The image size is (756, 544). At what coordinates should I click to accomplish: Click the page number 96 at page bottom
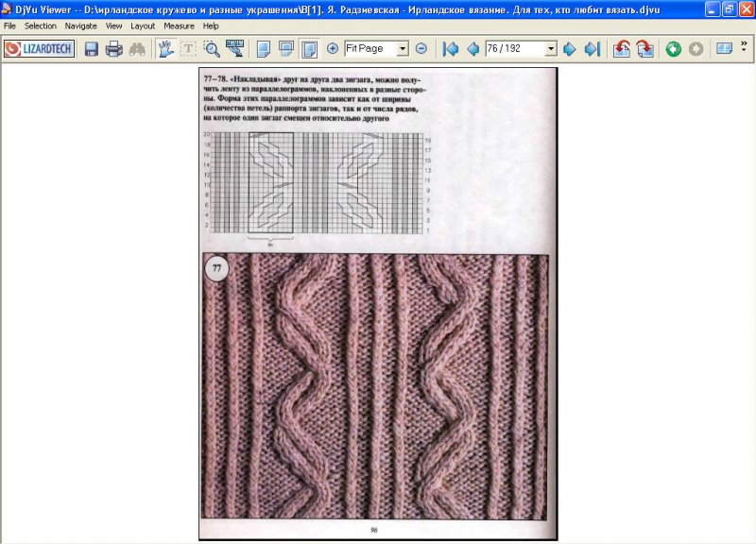click(x=374, y=530)
